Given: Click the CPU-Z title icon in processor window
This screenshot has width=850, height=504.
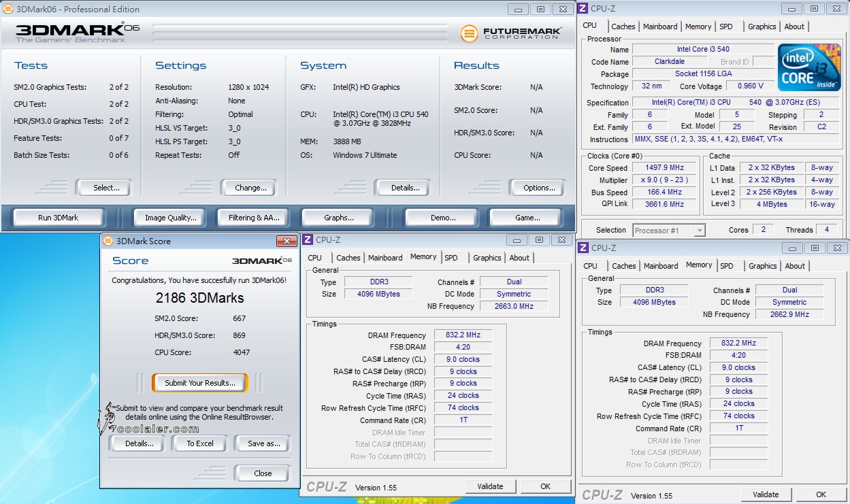Looking at the screenshot, I should pyautogui.click(x=583, y=8).
